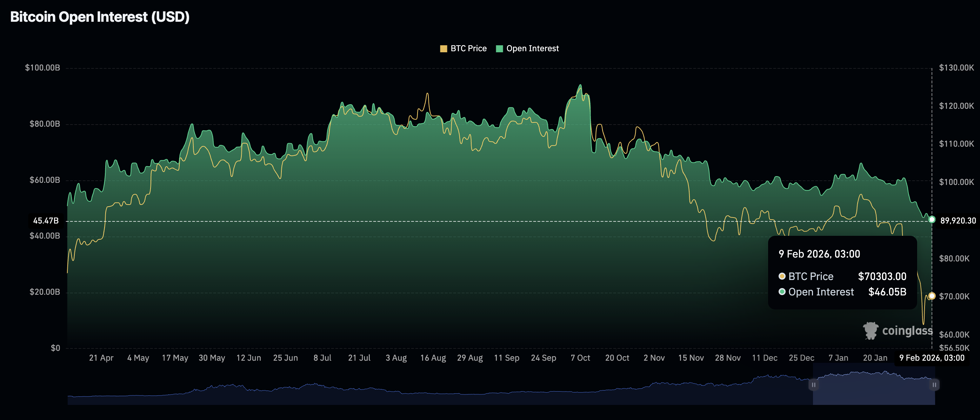Click the coinglass mascot logo icon

pos(871,330)
